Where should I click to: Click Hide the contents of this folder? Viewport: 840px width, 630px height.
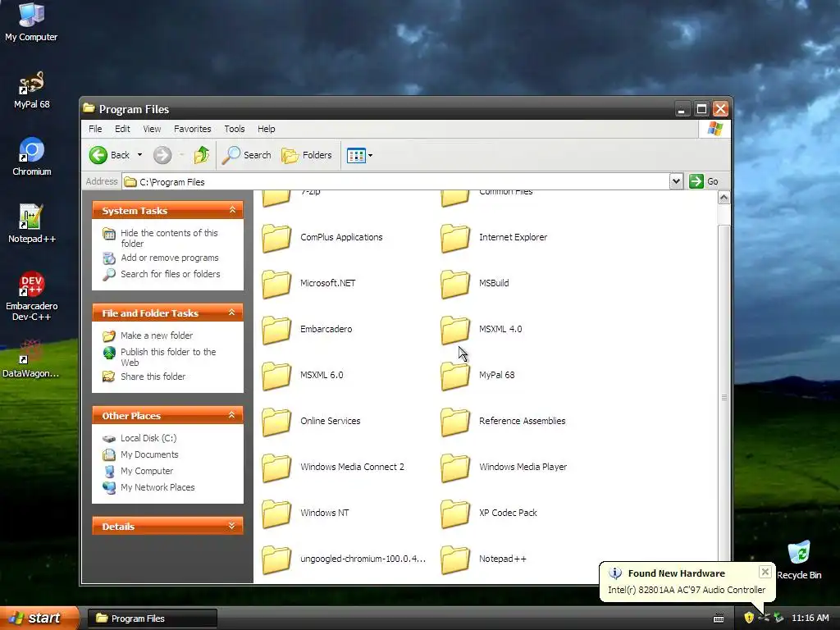pos(169,239)
